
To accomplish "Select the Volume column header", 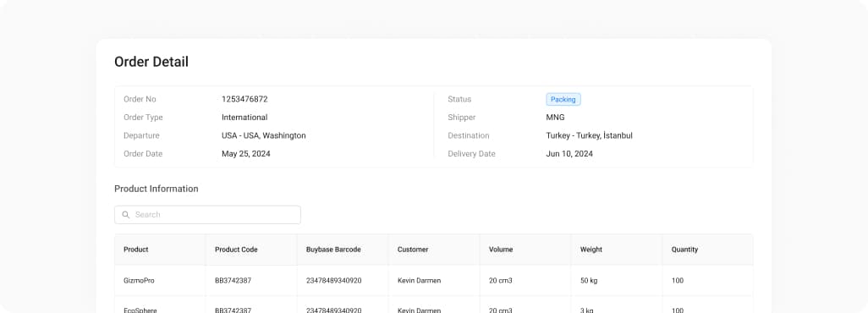I will click(x=501, y=250).
